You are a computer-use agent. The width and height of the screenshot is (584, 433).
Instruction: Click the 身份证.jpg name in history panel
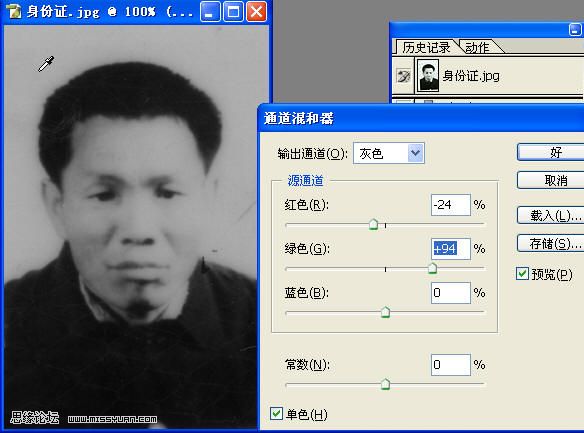pos(471,76)
